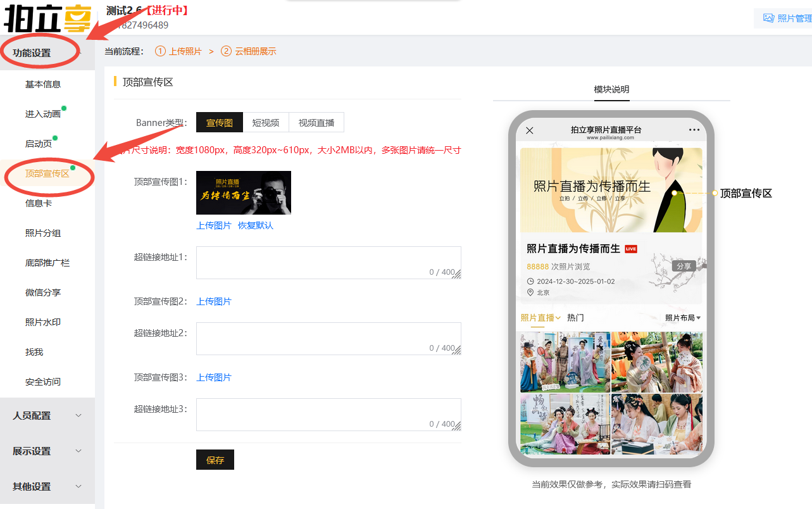The image size is (812, 509).
Task: Open the 信息卡 menu item
Action: point(39,203)
